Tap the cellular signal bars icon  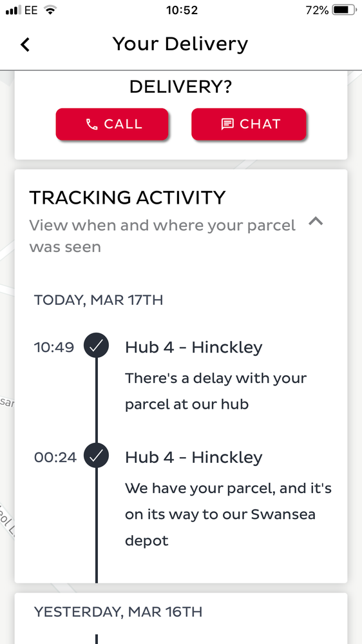pos(14,10)
